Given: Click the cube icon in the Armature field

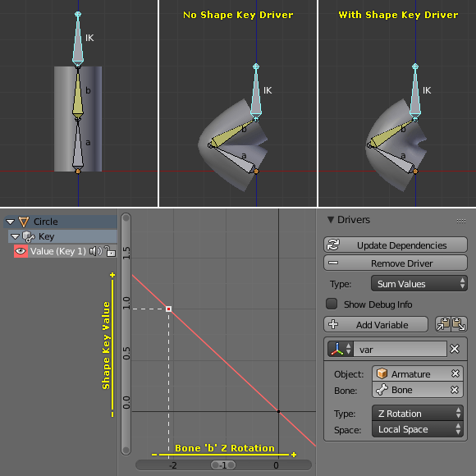Looking at the screenshot, I should pos(382,373).
